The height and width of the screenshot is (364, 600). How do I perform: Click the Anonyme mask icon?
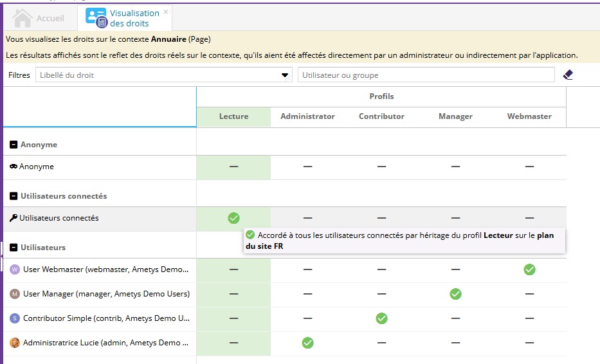pos(14,167)
